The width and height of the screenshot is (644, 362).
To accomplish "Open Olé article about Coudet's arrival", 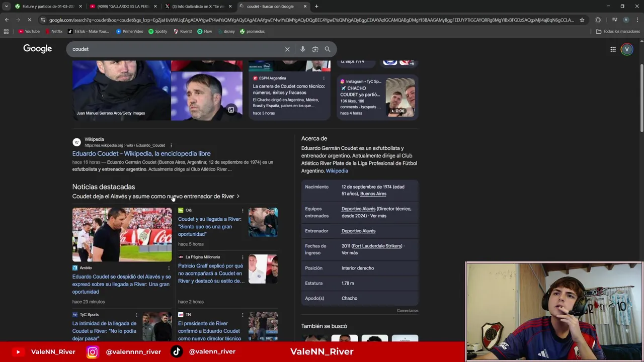I will pyautogui.click(x=209, y=226).
